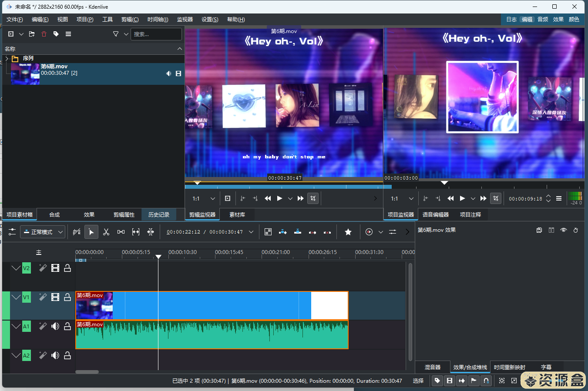Click timeline horizontal scrollbar handle
The height and width of the screenshot is (391, 588).
tap(87, 372)
